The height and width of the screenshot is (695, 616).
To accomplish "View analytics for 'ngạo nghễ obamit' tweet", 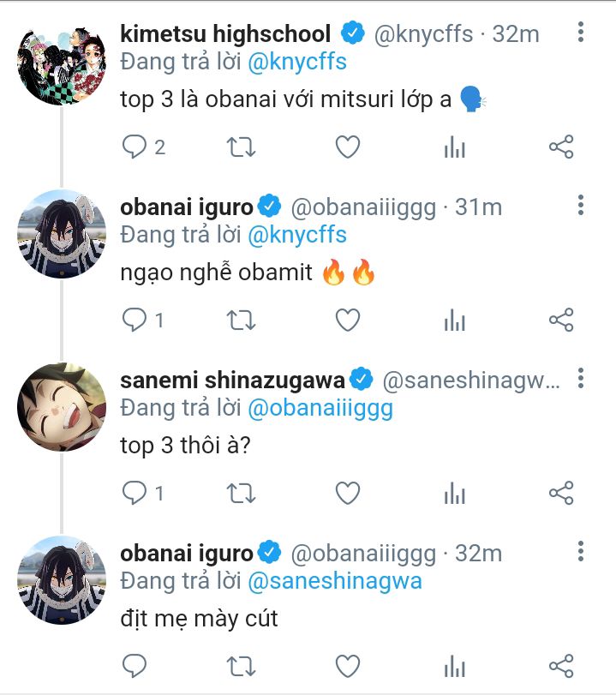I will [x=454, y=321].
